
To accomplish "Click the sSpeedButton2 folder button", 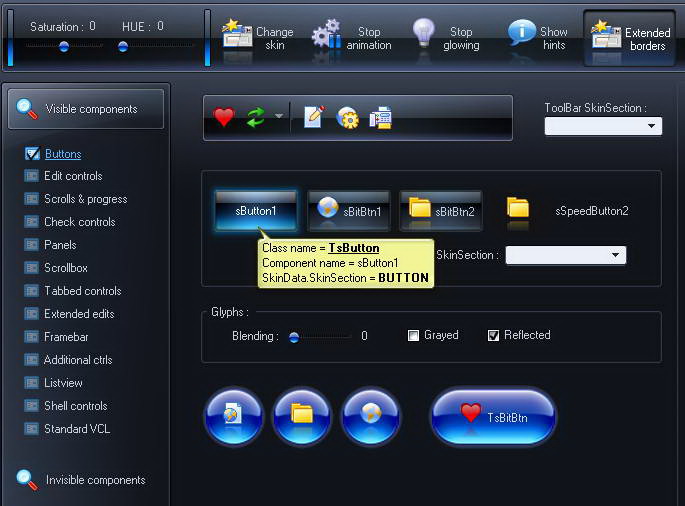I will (567, 211).
